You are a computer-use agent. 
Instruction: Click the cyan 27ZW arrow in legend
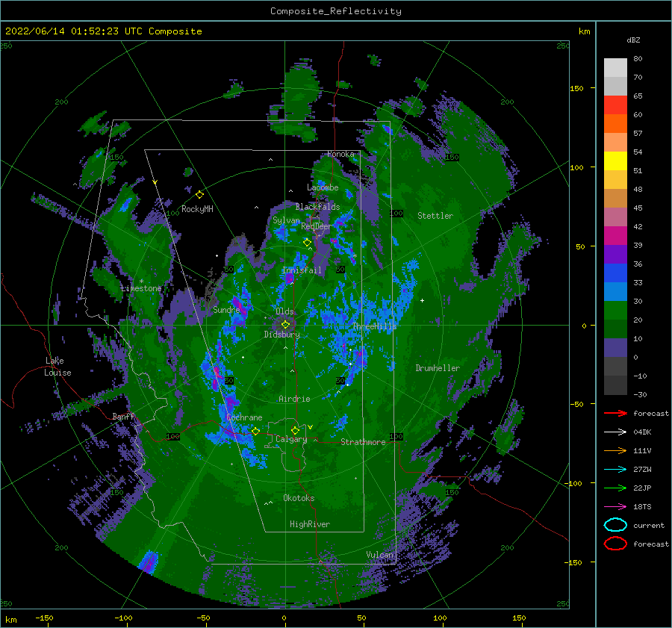pos(615,470)
